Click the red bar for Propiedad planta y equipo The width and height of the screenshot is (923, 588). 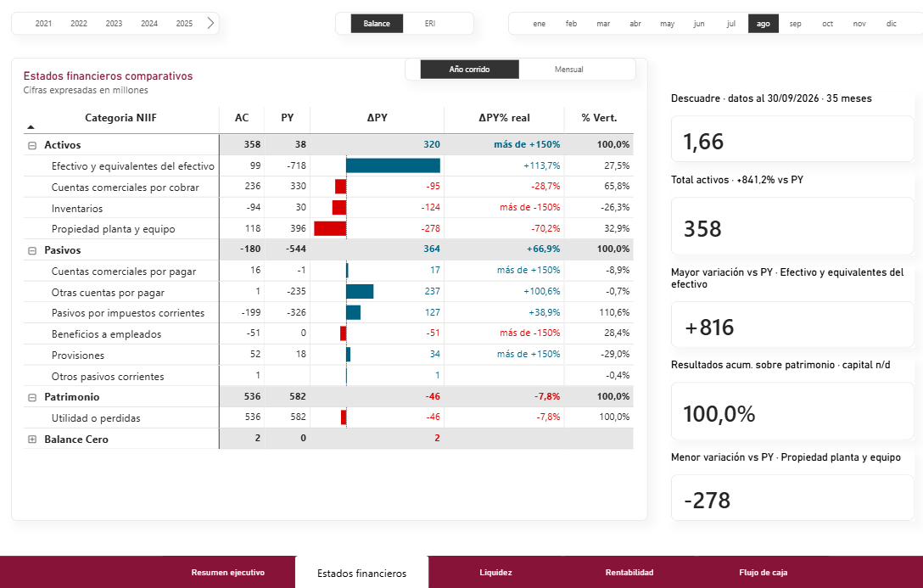pos(330,228)
